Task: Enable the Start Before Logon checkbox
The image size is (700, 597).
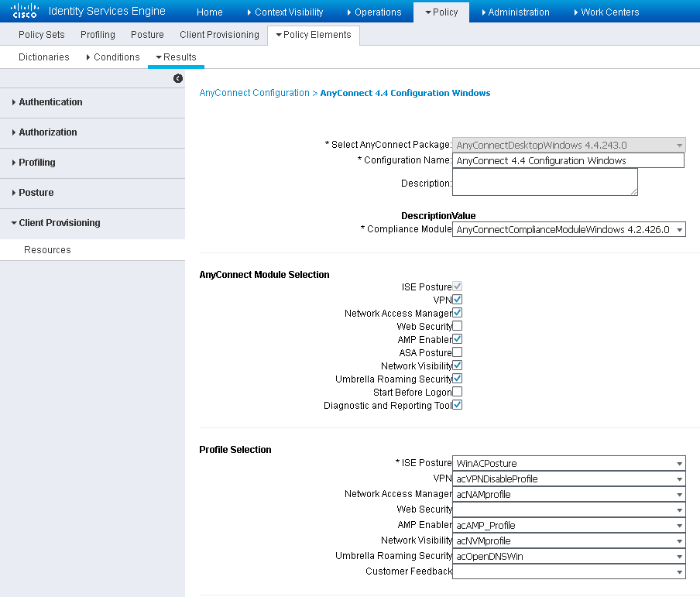Action: [457, 391]
